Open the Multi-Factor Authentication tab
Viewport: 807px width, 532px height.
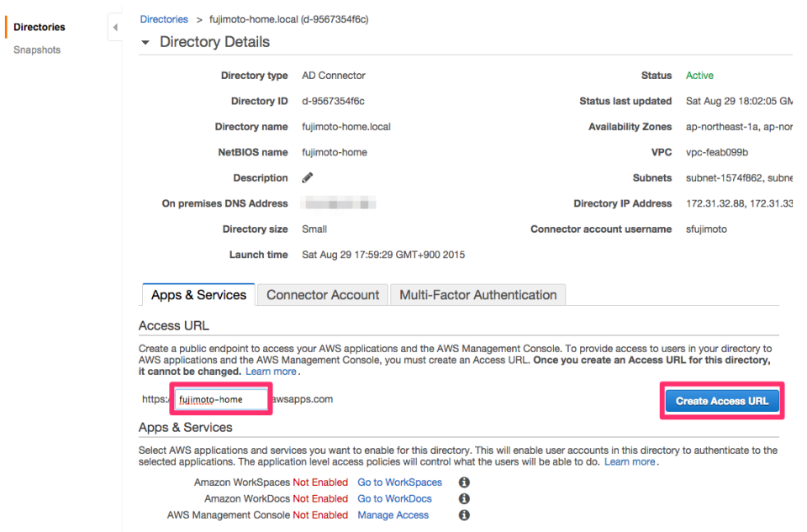[477, 295]
